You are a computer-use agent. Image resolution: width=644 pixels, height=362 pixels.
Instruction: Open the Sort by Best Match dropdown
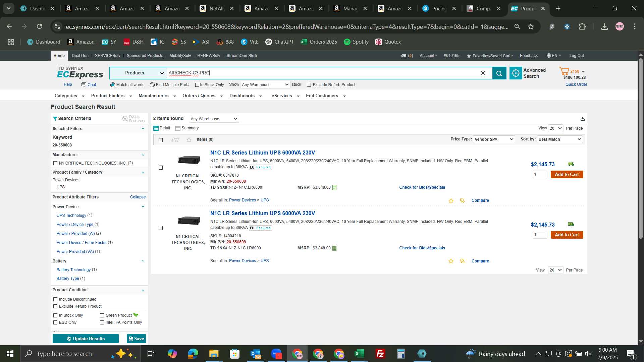click(559, 139)
